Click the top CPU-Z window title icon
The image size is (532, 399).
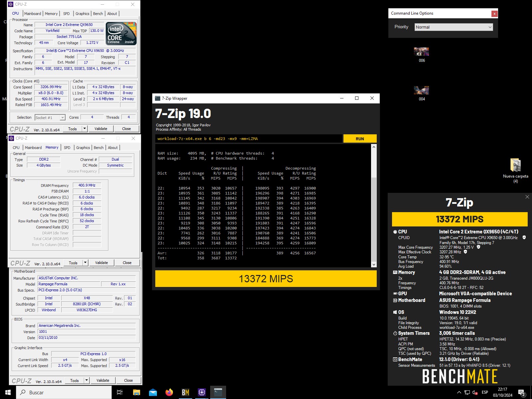[11, 4]
